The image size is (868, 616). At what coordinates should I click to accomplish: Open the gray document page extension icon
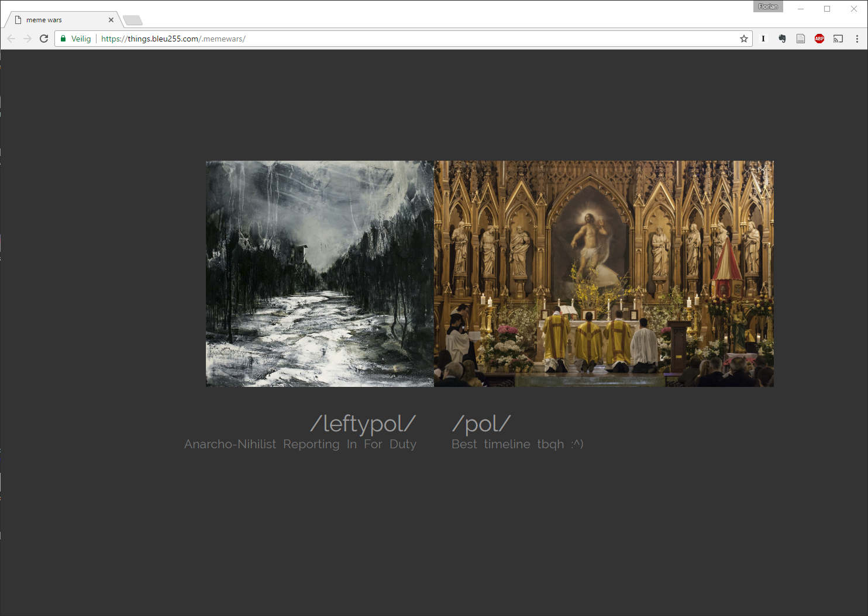(801, 39)
